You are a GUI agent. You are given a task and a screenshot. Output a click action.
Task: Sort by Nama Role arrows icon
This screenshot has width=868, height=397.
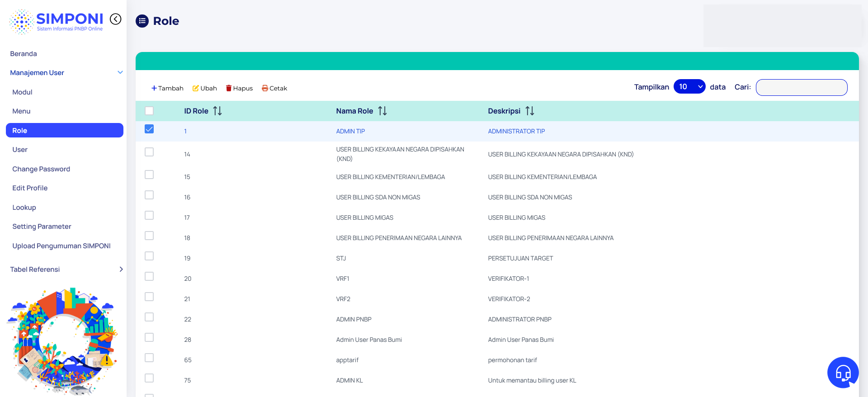click(x=382, y=111)
